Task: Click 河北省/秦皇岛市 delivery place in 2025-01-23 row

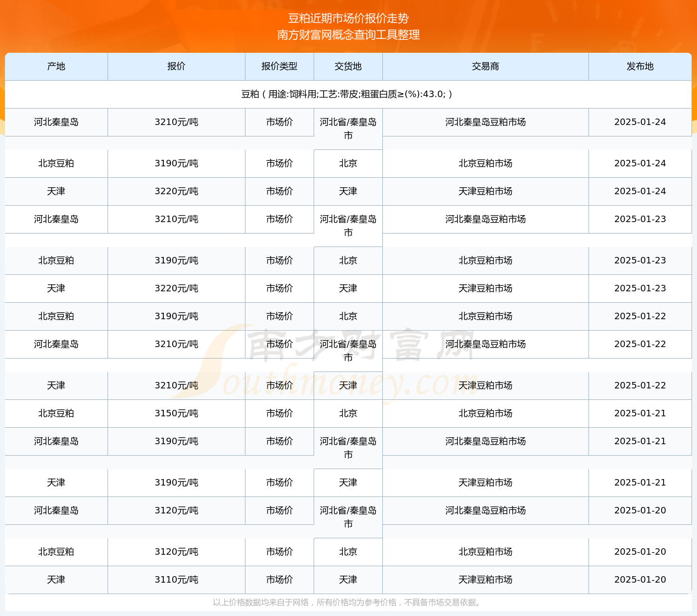Action: point(348,226)
